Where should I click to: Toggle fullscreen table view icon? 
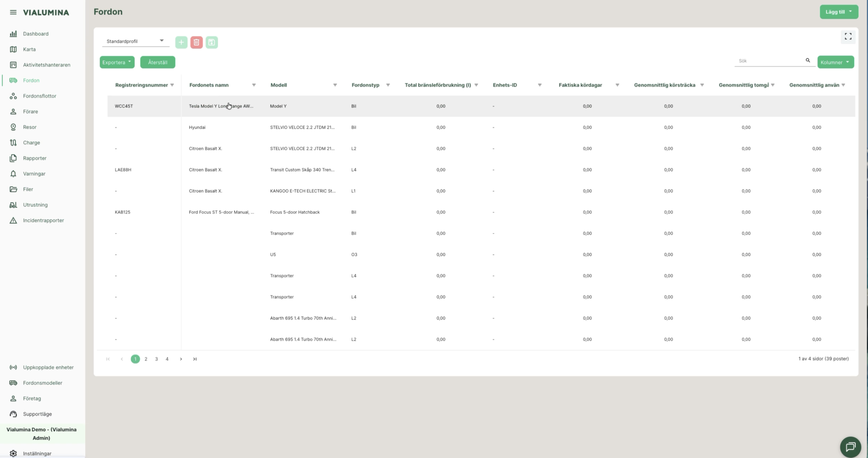click(848, 37)
